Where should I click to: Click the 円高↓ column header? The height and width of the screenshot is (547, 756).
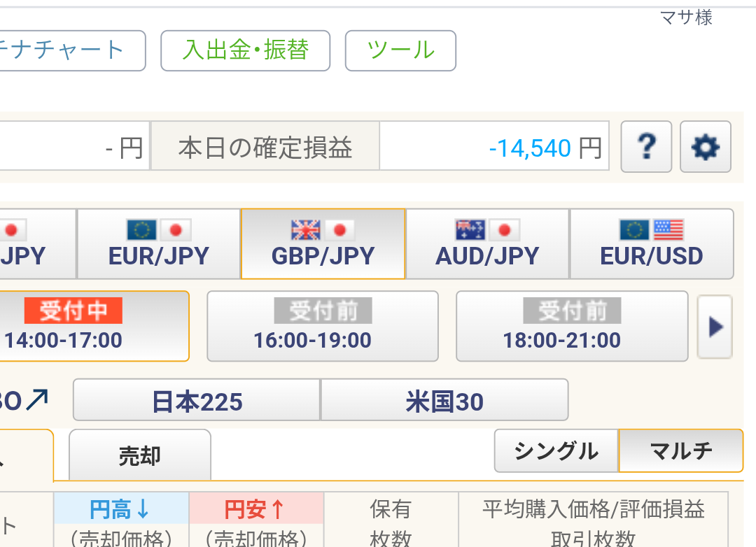tap(120, 509)
